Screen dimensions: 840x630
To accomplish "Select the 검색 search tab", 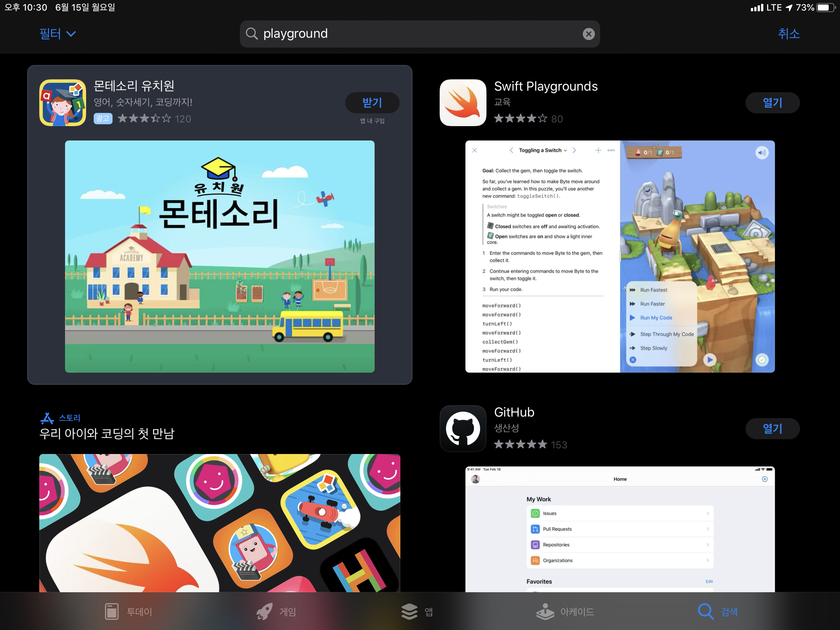I will click(718, 611).
